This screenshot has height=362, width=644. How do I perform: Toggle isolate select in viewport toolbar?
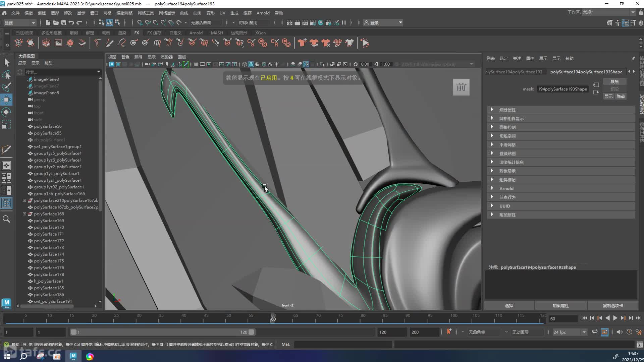click(322, 64)
